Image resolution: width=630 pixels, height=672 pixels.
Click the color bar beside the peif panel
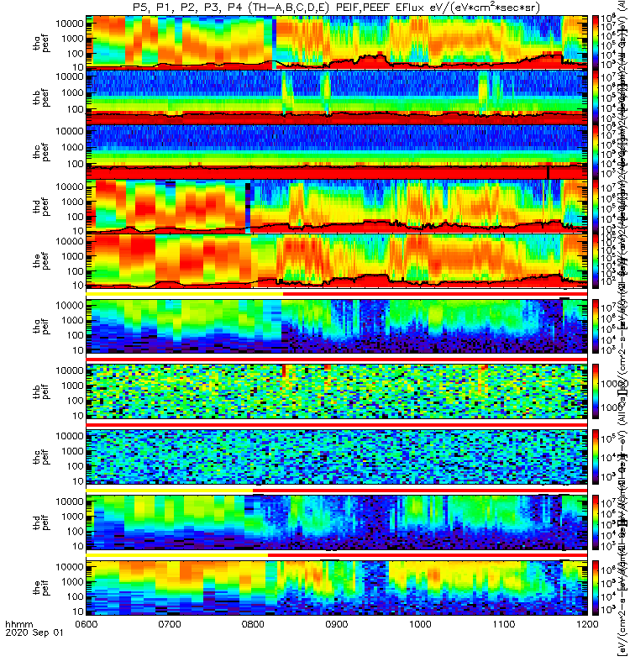(x=596, y=587)
